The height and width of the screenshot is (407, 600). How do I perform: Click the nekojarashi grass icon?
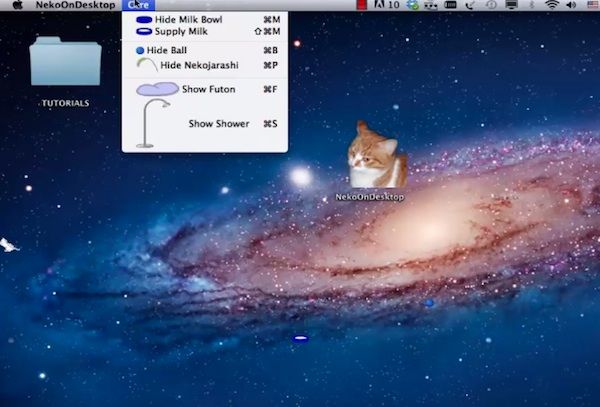(x=147, y=65)
